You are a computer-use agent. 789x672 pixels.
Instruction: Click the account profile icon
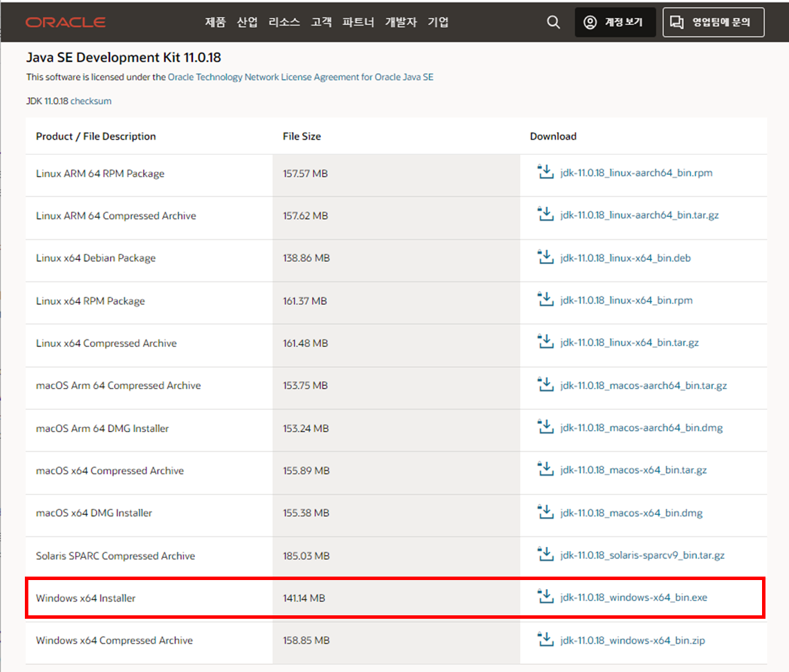(x=590, y=22)
